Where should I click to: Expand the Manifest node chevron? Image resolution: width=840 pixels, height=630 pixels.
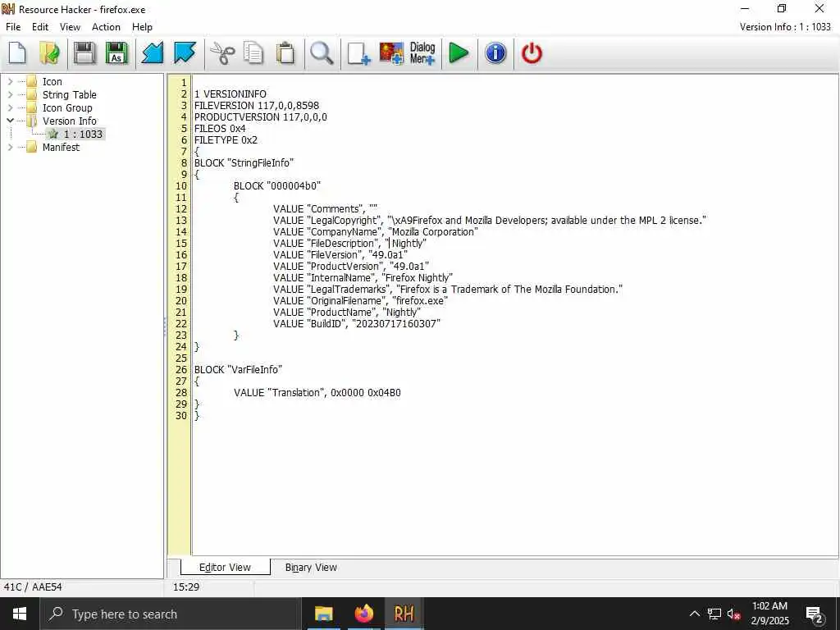tap(10, 148)
